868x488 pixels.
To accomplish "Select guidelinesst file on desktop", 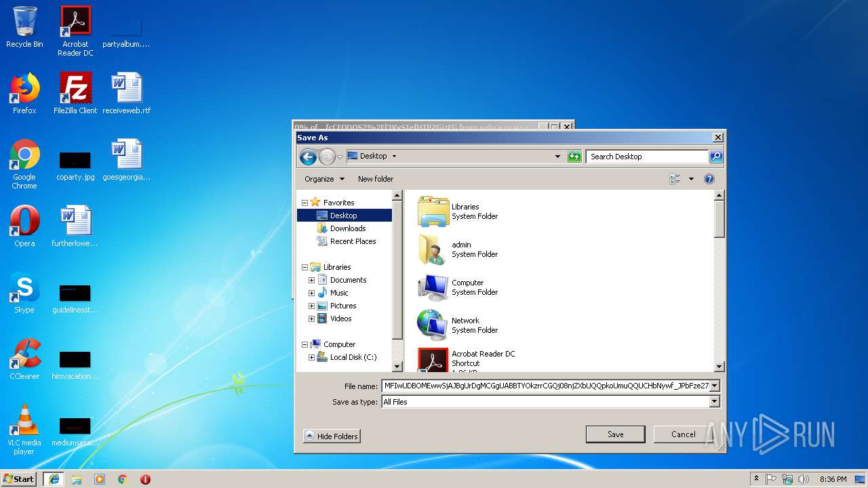I will click(75, 298).
